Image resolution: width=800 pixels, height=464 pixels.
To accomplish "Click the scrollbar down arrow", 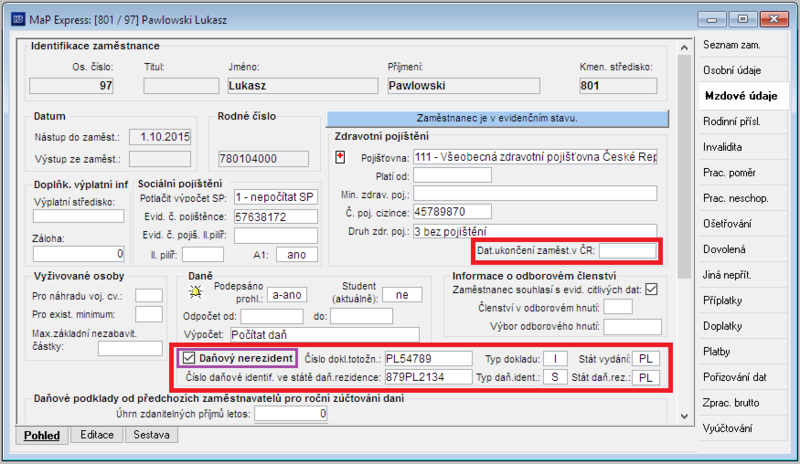I will pos(684,417).
